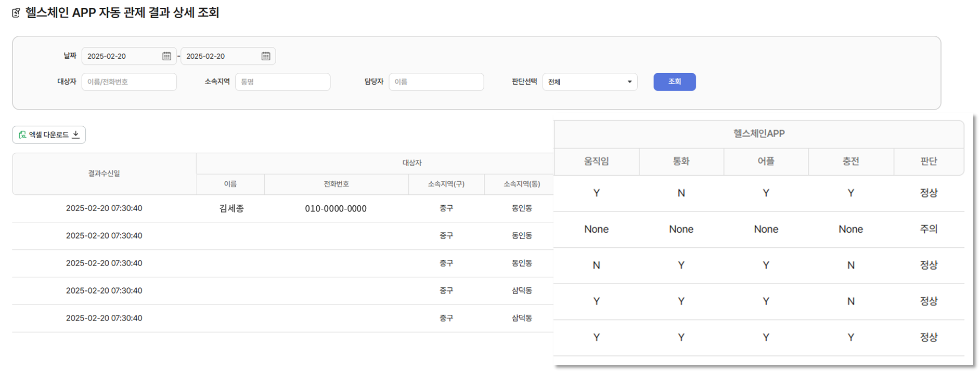Select the 결과수신일 column header
The height and width of the screenshot is (372, 980).
[104, 174]
